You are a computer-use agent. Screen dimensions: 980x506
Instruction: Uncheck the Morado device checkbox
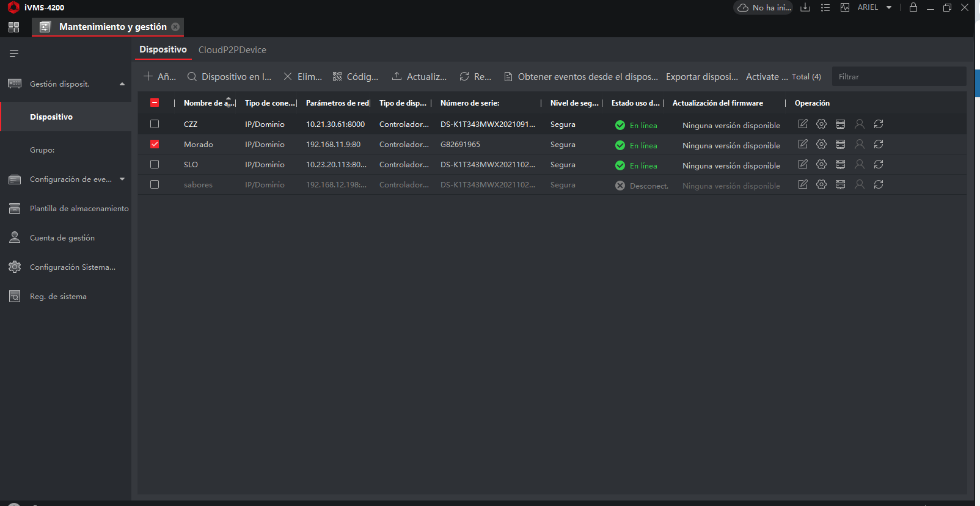(155, 144)
